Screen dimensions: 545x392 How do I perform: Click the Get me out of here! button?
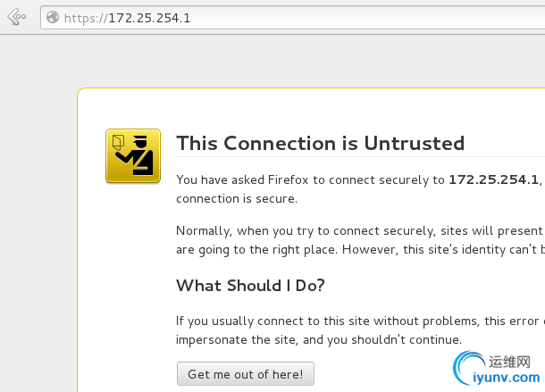tap(246, 374)
